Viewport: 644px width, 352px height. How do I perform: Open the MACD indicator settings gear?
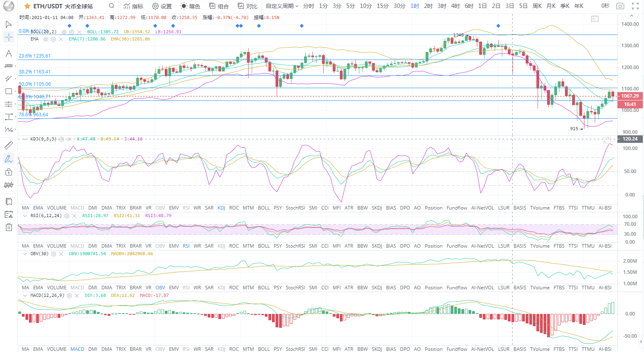pyautogui.click(x=69, y=296)
